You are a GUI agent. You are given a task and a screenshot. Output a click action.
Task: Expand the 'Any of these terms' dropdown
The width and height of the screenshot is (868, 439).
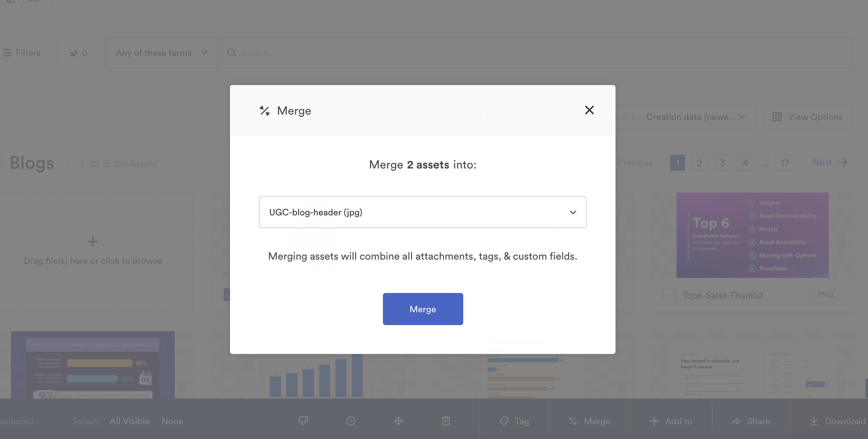click(x=161, y=53)
